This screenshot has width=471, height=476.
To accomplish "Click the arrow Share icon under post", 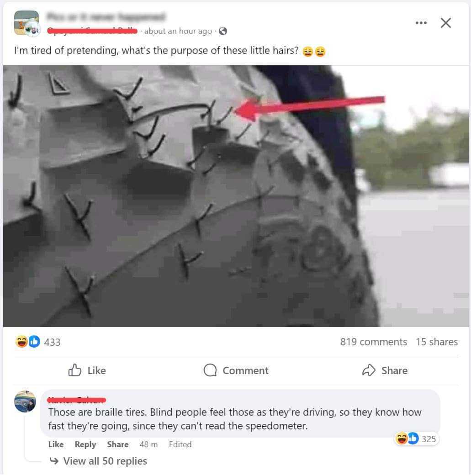I will [369, 370].
